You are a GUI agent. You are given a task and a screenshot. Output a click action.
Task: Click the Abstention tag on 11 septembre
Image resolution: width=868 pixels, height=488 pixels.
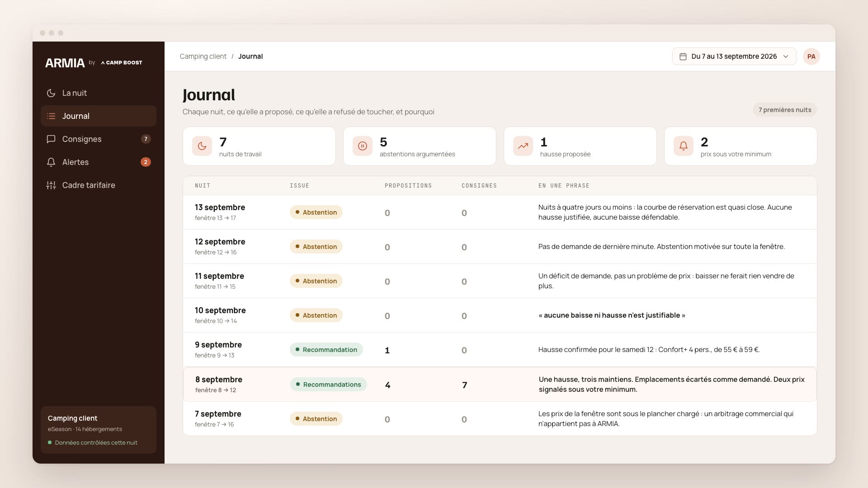pyautogui.click(x=316, y=281)
